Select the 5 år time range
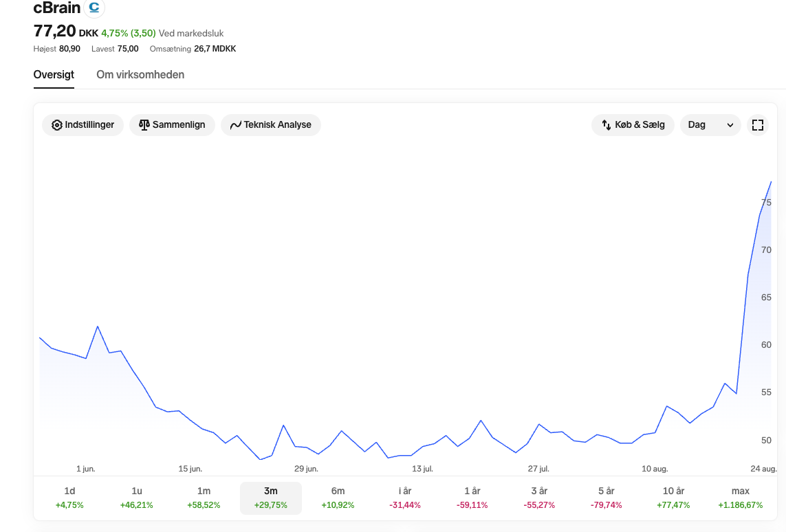The height and width of the screenshot is (532, 786). (607, 498)
